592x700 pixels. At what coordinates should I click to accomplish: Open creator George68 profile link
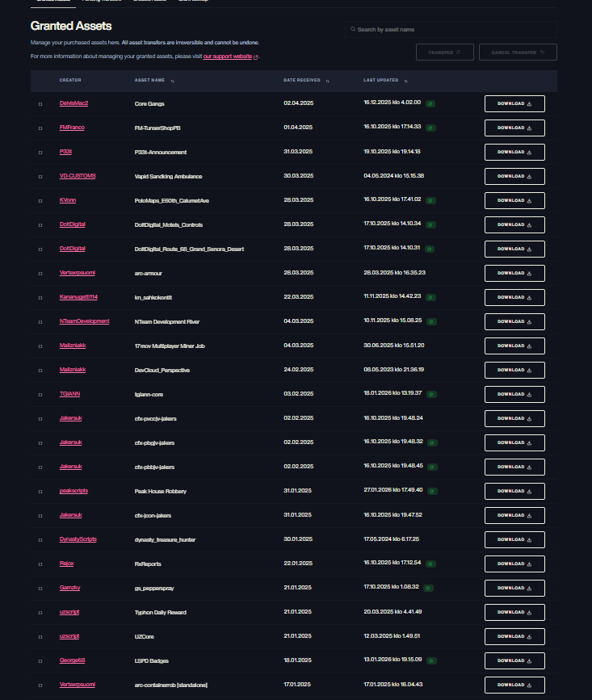tap(73, 660)
